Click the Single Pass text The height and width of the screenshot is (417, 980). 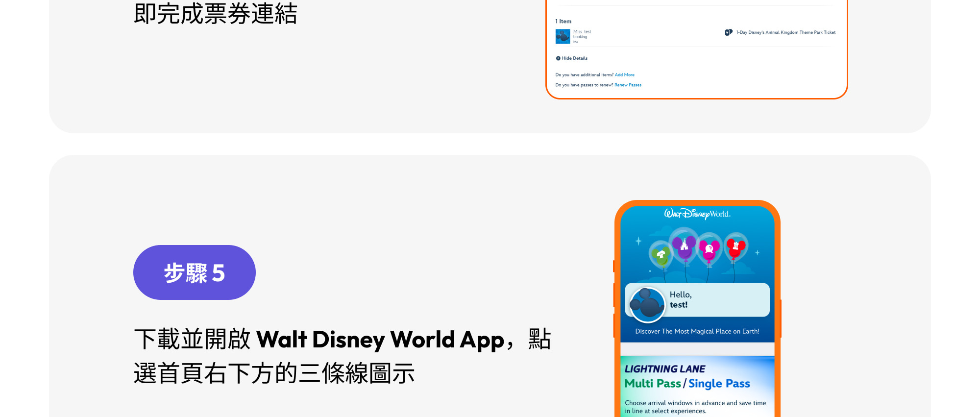[x=719, y=383]
